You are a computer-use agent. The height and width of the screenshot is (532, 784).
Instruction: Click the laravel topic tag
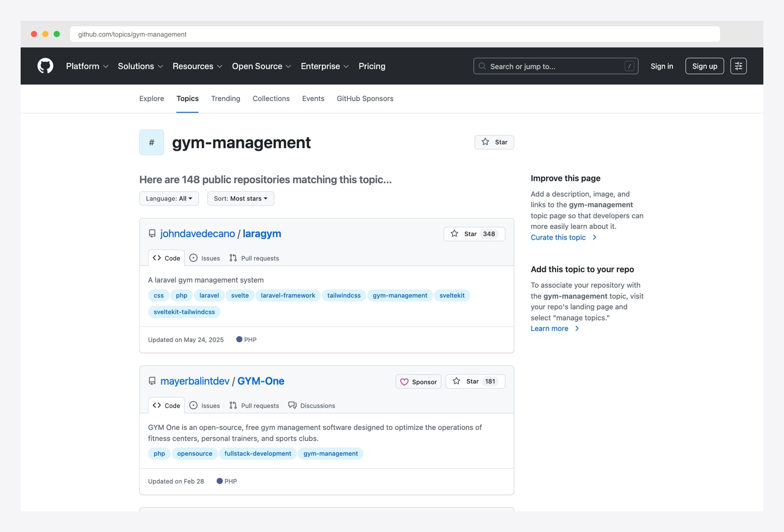[x=209, y=295]
